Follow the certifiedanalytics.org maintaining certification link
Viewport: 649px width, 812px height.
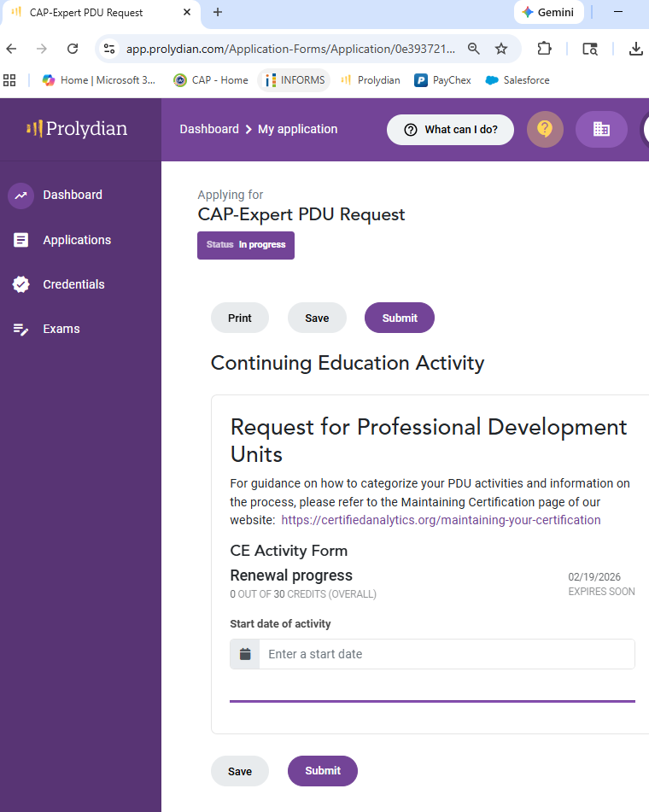tap(441, 520)
